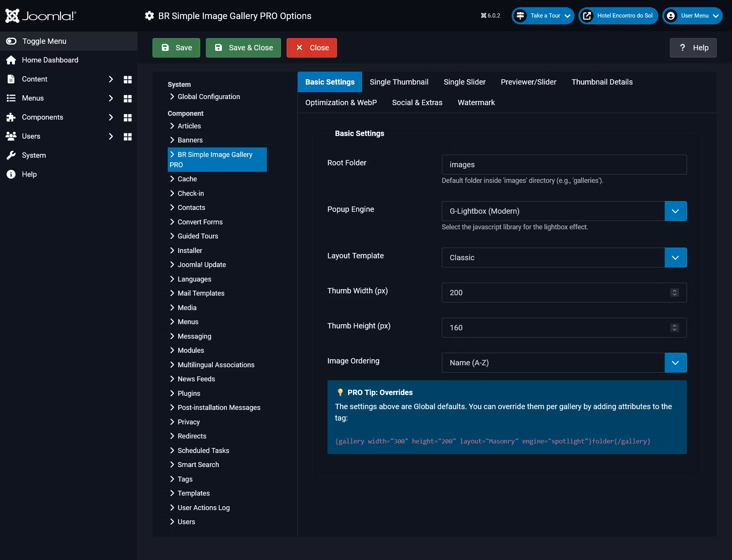Open Multilingual Associations options

pos(212,365)
